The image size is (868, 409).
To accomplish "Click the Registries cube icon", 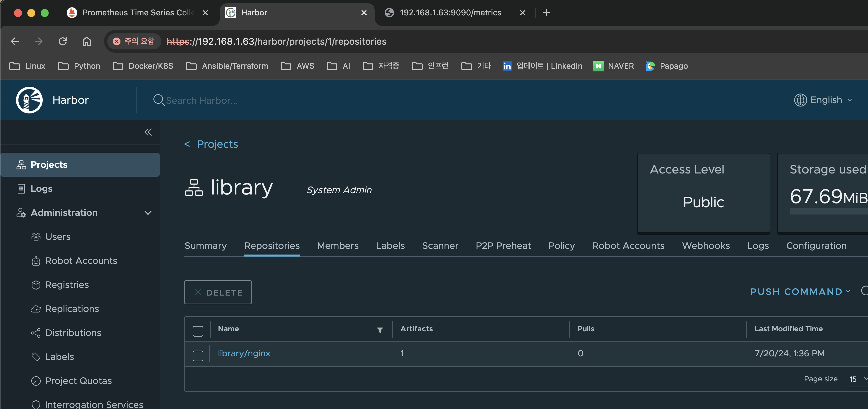I will (x=36, y=285).
